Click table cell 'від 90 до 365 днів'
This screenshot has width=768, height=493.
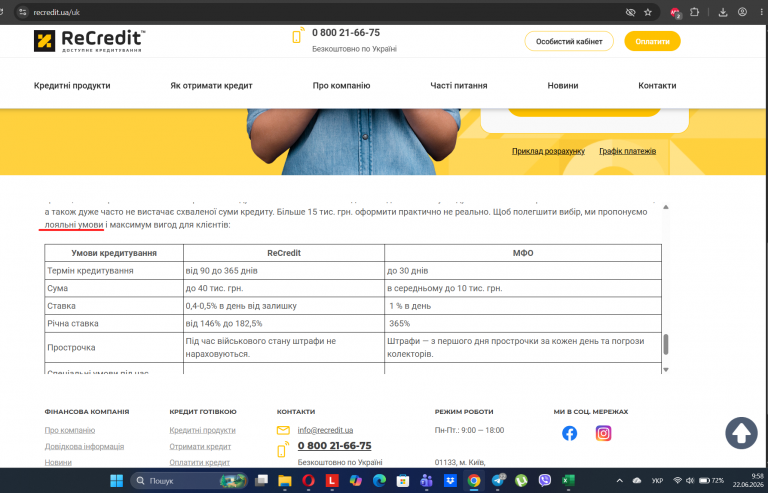pos(284,271)
